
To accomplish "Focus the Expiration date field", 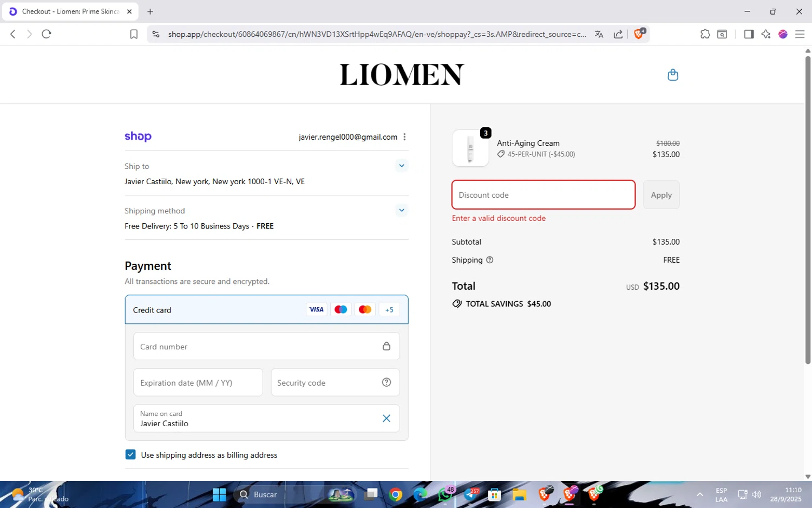I will [x=198, y=382].
